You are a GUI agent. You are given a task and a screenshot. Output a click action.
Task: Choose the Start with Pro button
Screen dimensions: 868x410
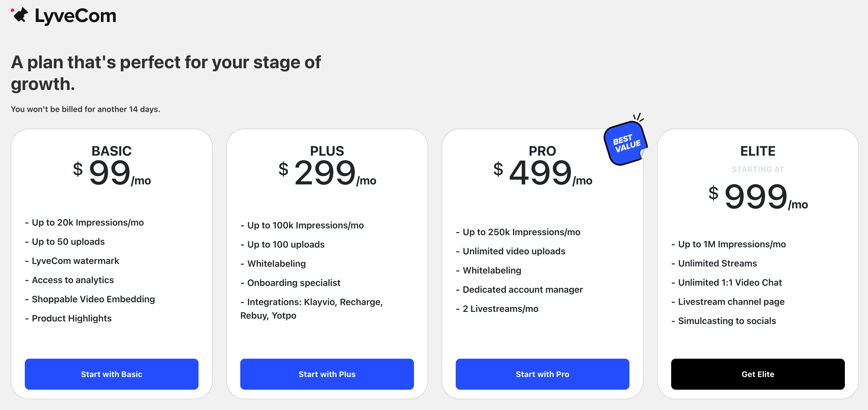coord(542,374)
